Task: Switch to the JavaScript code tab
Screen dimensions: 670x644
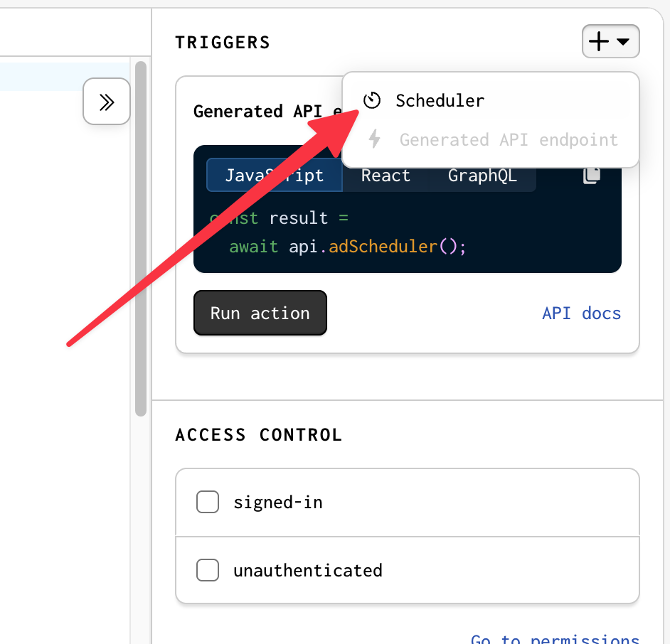Action: tap(274, 176)
